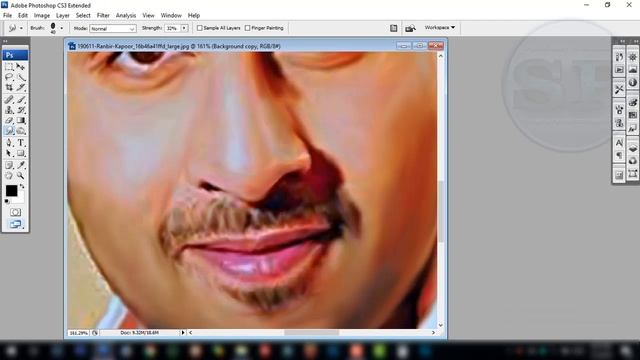Select the Crop tool
The height and width of the screenshot is (360, 640).
click(9, 87)
